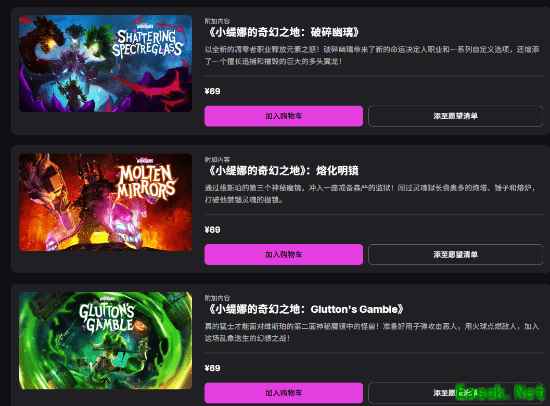Click the Glutton's Gamble description text
550x406 pixels.
pyautogui.click(x=372, y=332)
